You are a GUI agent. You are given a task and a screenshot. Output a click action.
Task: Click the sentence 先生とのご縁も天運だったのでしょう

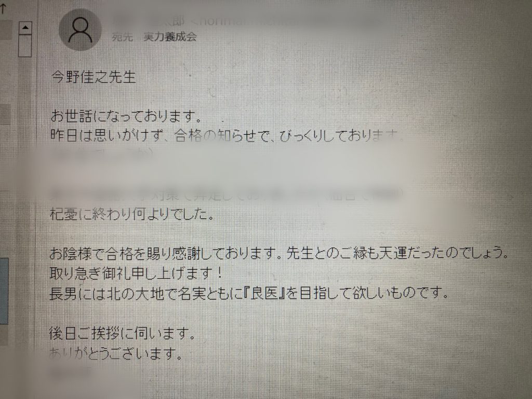click(x=397, y=253)
